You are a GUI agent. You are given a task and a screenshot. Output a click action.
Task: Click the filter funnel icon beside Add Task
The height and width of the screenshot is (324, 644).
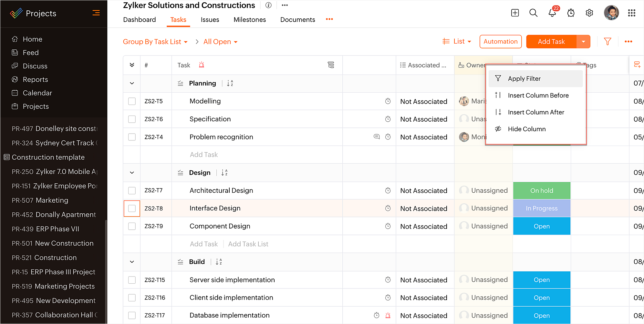[x=607, y=42]
